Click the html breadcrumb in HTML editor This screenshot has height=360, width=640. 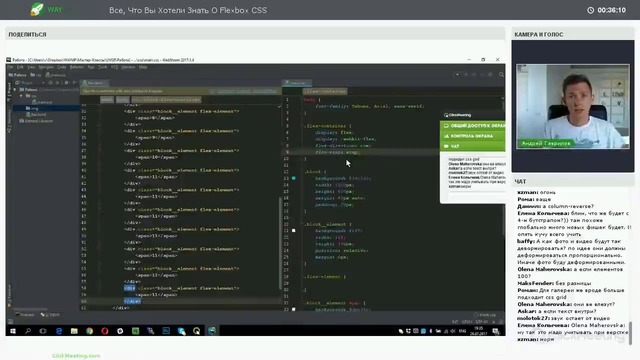[107, 100]
